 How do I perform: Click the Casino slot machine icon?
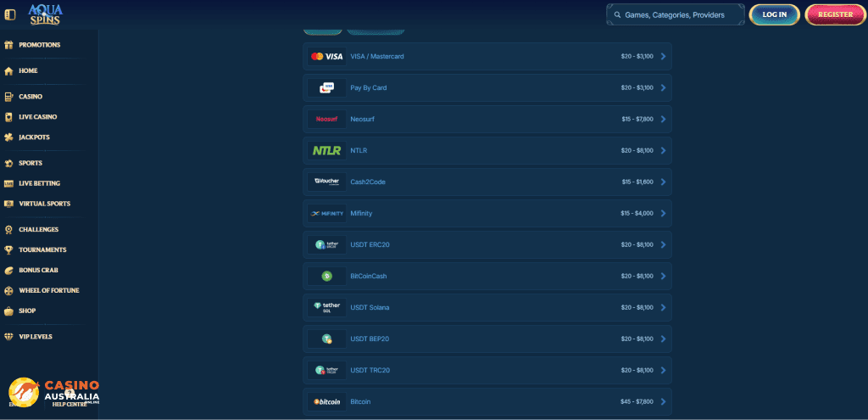pyautogui.click(x=8, y=97)
